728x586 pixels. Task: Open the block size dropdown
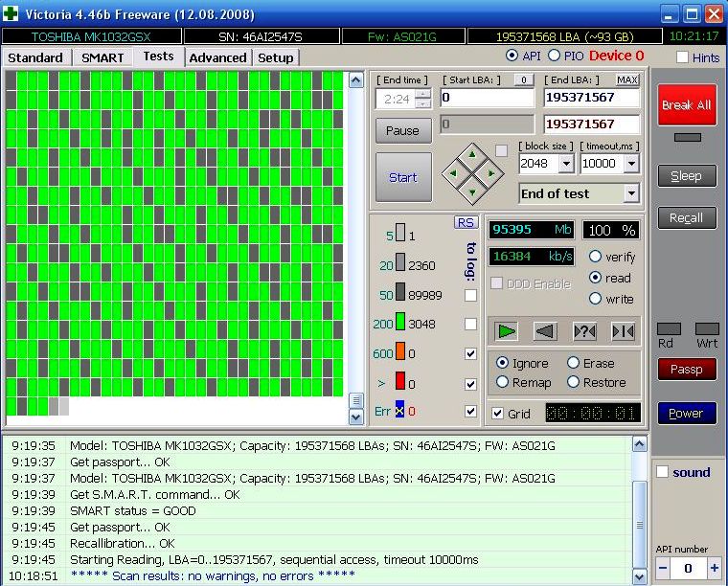click(x=565, y=164)
